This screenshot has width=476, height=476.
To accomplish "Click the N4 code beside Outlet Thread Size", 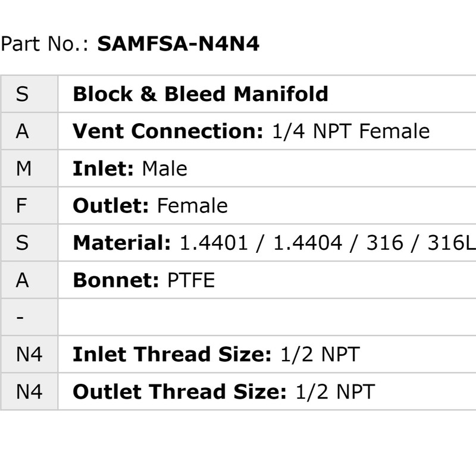I will (x=29, y=392).
